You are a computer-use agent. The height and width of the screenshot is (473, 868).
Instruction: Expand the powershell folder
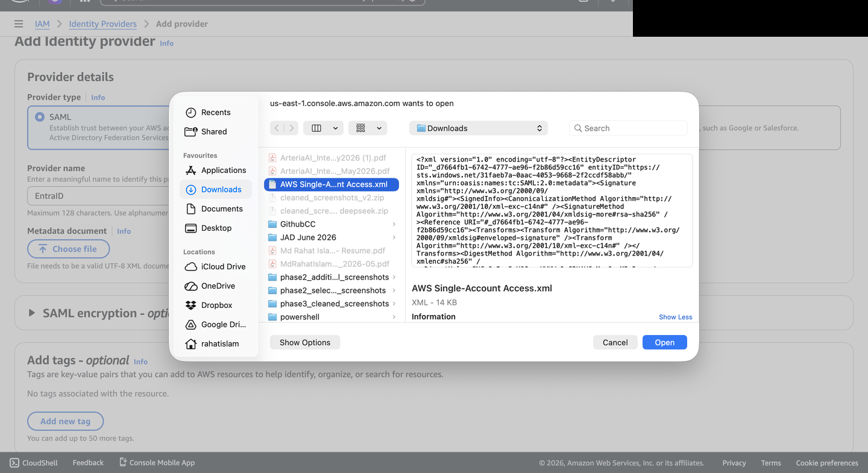(394, 317)
